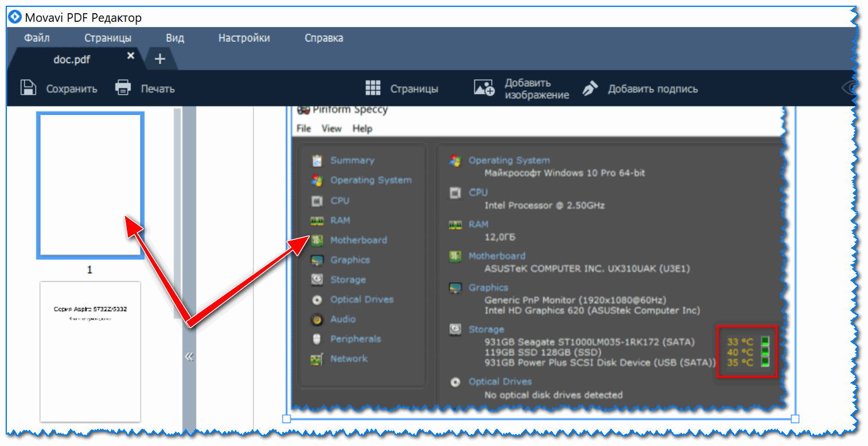This screenshot has height=446, width=868.
Task: Click the Add Signature pen icon
Action: point(590,88)
